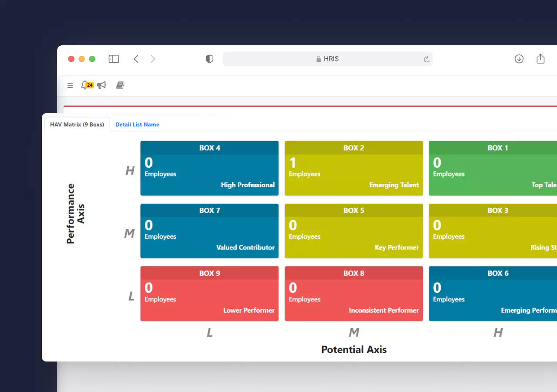Open the Detail List Name tab

pyautogui.click(x=137, y=125)
